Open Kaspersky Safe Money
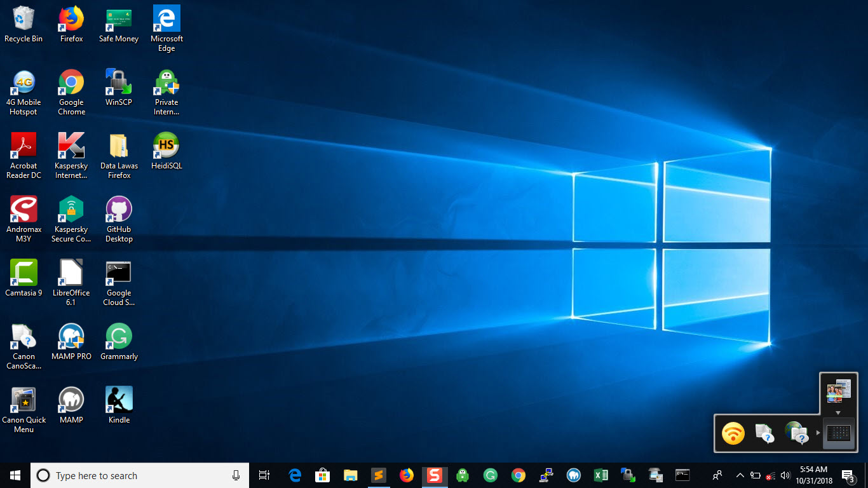Image resolution: width=868 pixels, height=488 pixels. pos(119,20)
